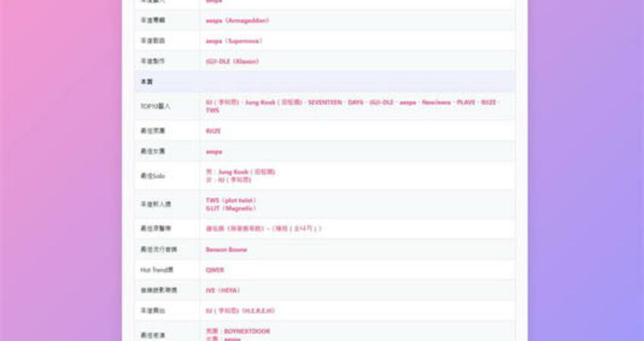Open the QWER winner entry
The width and height of the screenshot is (644, 341).
point(215,270)
